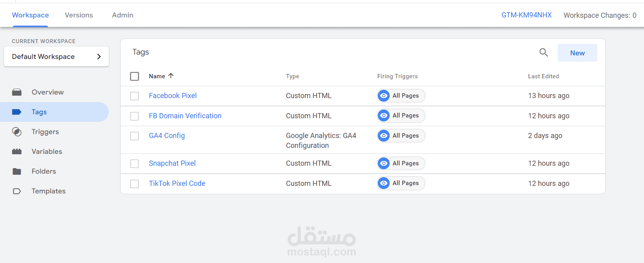Click the search magnifier icon in Tags

544,53
